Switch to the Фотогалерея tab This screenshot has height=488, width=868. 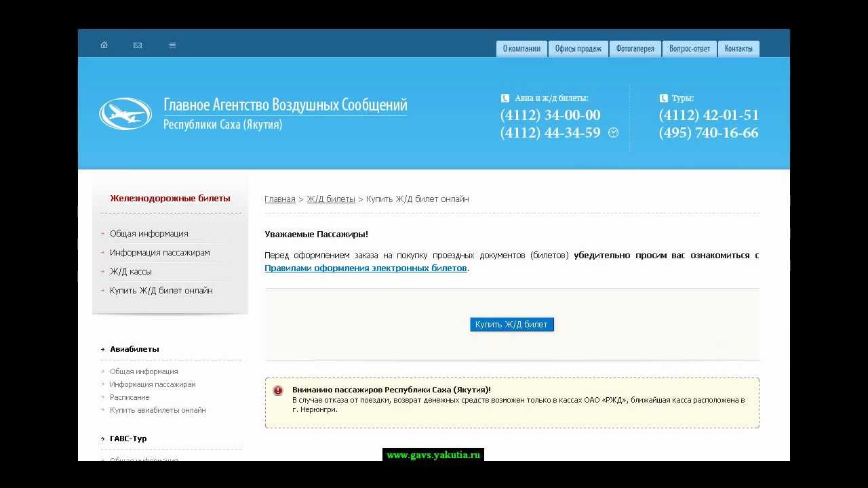click(x=635, y=49)
